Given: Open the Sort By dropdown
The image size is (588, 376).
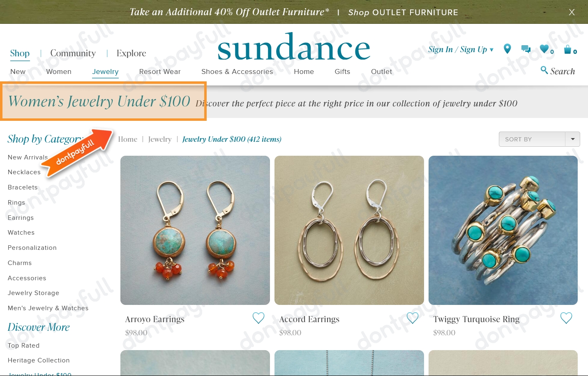Looking at the screenshot, I should (539, 139).
